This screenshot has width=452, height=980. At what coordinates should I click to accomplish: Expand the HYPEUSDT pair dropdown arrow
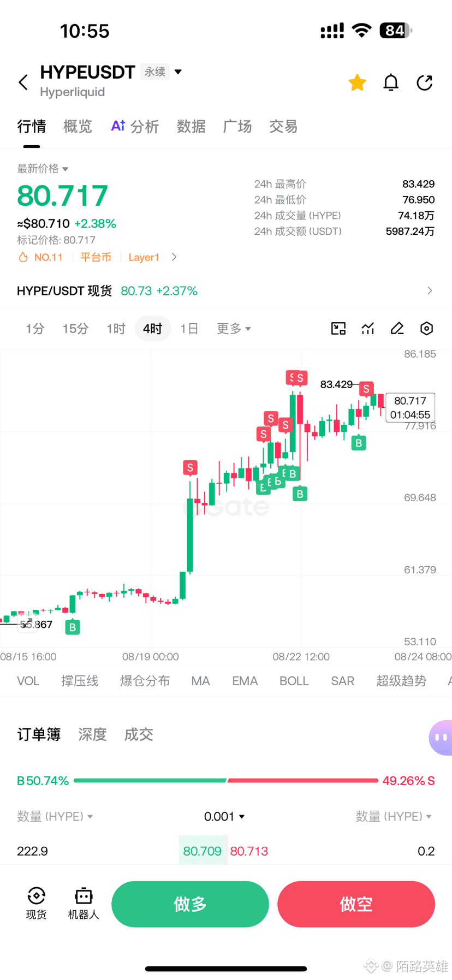(178, 72)
